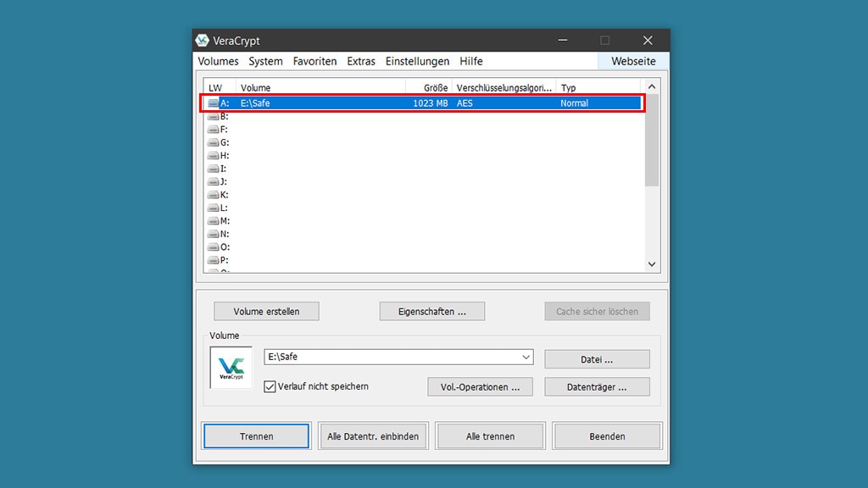Click the drive icon next to F:
The width and height of the screenshot is (868, 488).
(x=212, y=129)
